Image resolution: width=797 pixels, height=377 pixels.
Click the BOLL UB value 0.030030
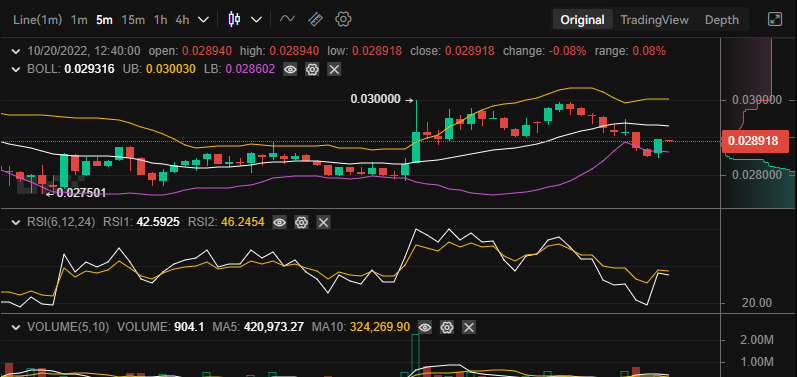point(172,69)
